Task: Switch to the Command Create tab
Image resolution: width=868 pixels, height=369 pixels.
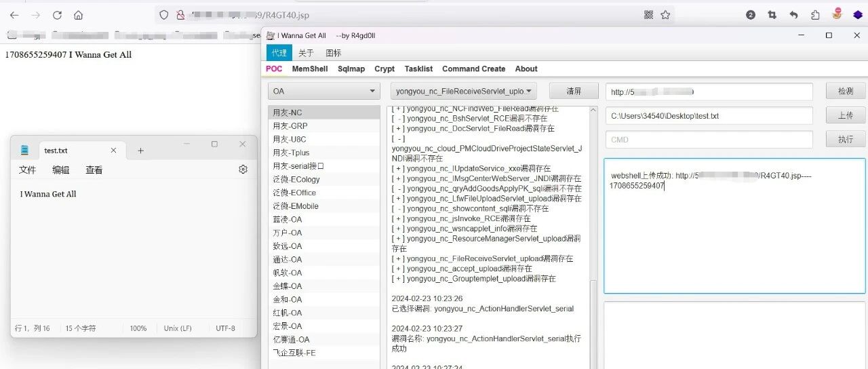Action: tap(473, 69)
